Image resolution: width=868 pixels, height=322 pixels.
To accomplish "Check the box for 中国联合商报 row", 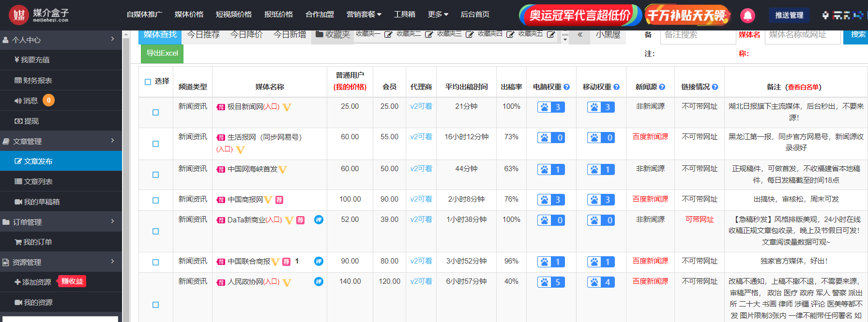I will pyautogui.click(x=155, y=262).
